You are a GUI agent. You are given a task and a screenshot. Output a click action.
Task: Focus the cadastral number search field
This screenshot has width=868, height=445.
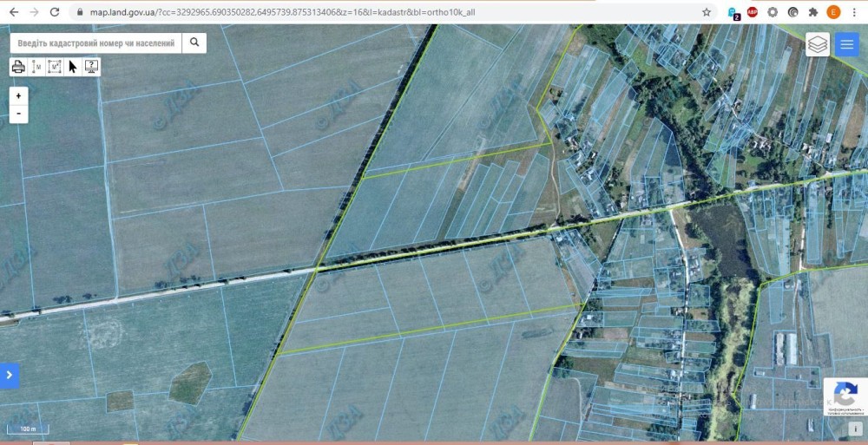(x=96, y=43)
